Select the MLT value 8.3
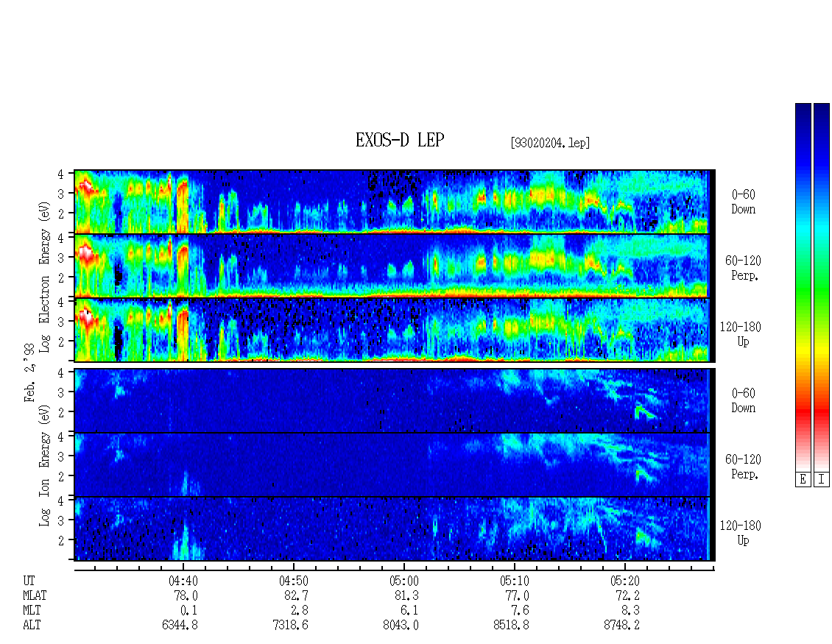The height and width of the screenshot is (644, 832). 630,611
